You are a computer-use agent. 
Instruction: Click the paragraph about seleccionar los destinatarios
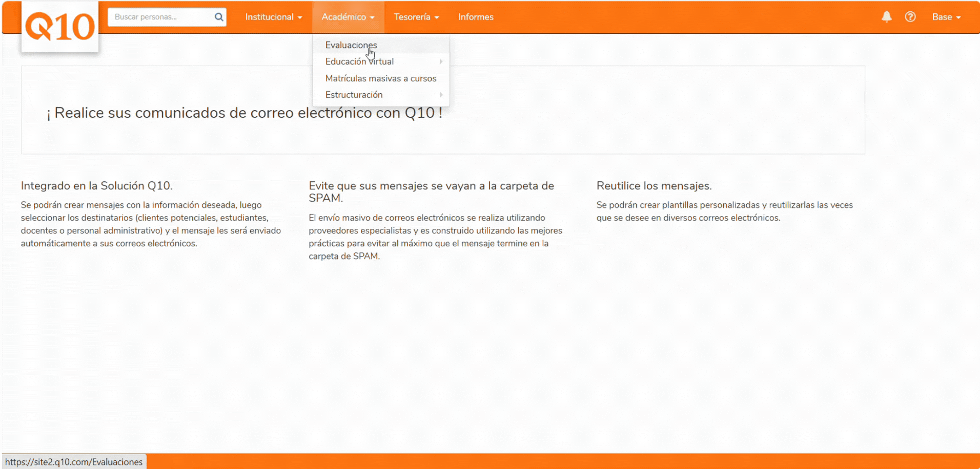tap(151, 224)
